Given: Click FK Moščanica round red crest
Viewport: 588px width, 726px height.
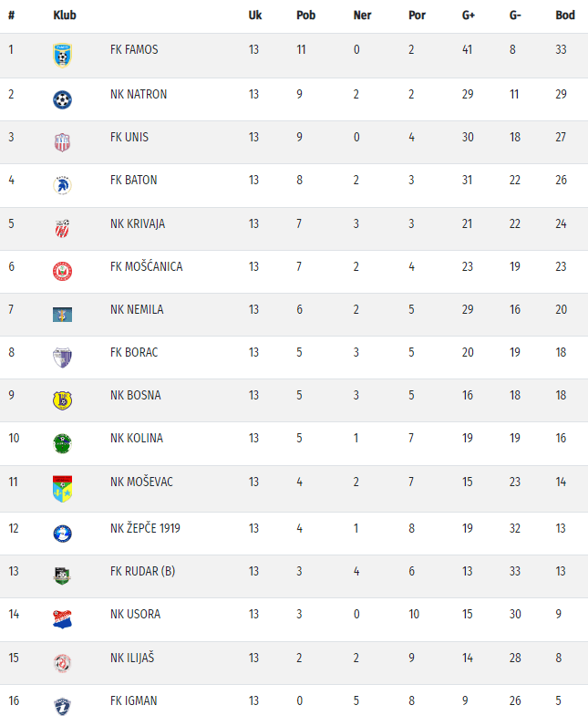Looking at the screenshot, I should click(x=62, y=271).
